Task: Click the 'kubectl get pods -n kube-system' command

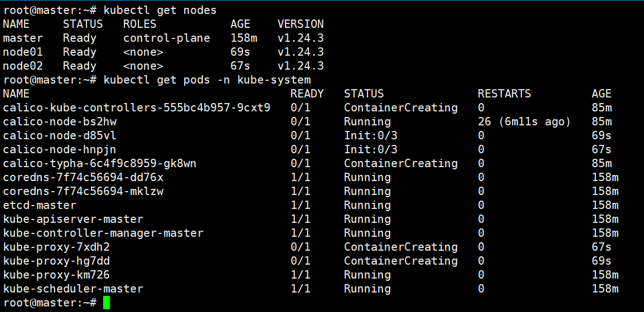Action: point(207,80)
